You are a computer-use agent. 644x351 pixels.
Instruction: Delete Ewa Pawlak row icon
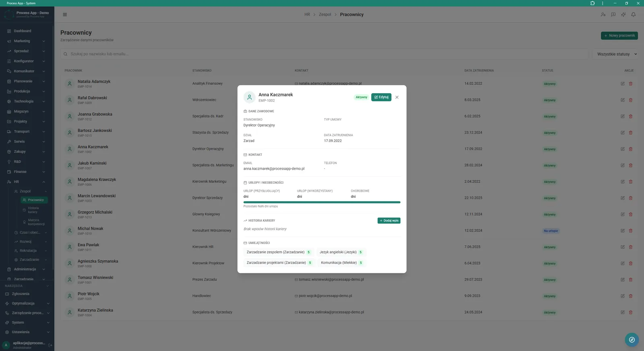(631, 247)
